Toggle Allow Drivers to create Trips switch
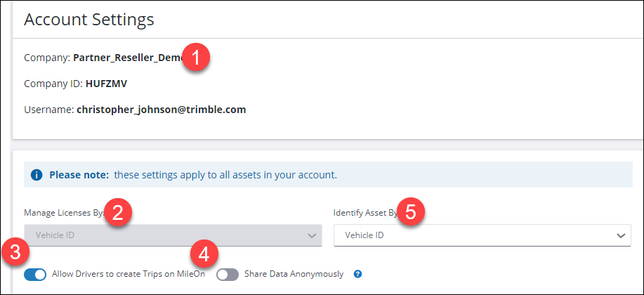This screenshot has width=644, height=295. [35, 274]
